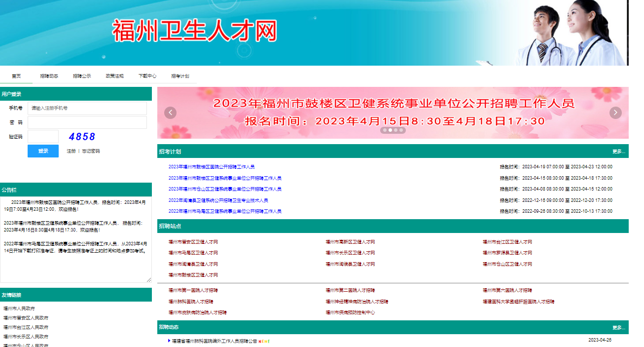Grab the 公告栏 textarea corner handle
644x347 pixels.
pyautogui.click(x=149, y=280)
